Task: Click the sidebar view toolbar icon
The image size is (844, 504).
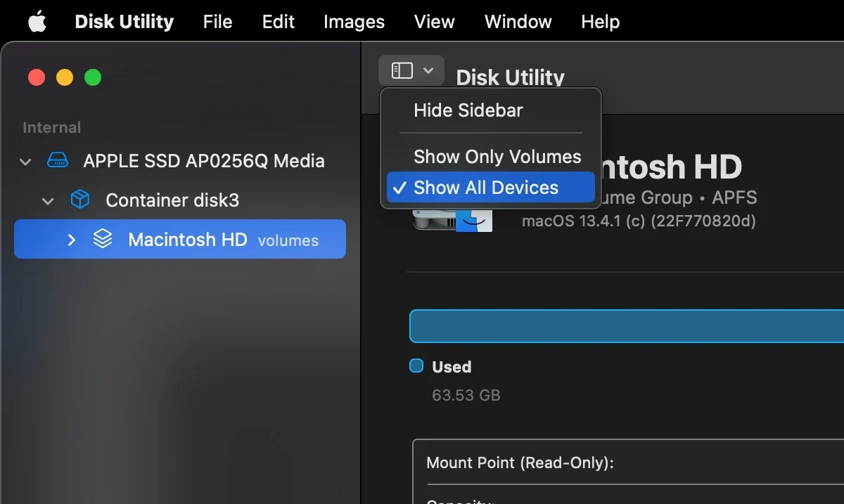Action: (x=402, y=70)
